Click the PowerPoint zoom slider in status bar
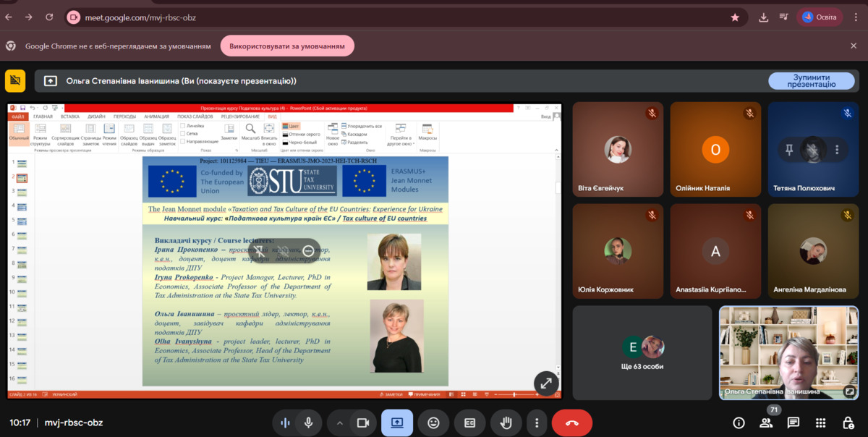Screen dimensions: 868x437 [514, 394]
